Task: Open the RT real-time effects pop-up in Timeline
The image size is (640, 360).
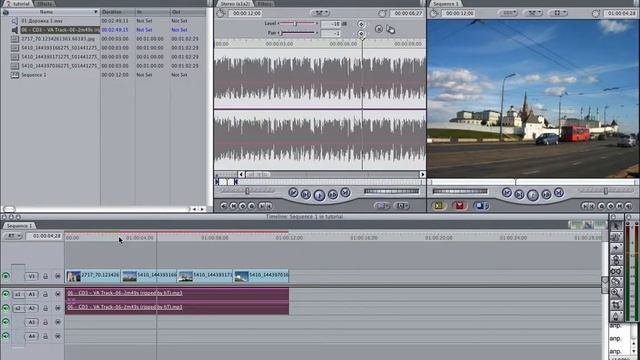Action: [13, 236]
